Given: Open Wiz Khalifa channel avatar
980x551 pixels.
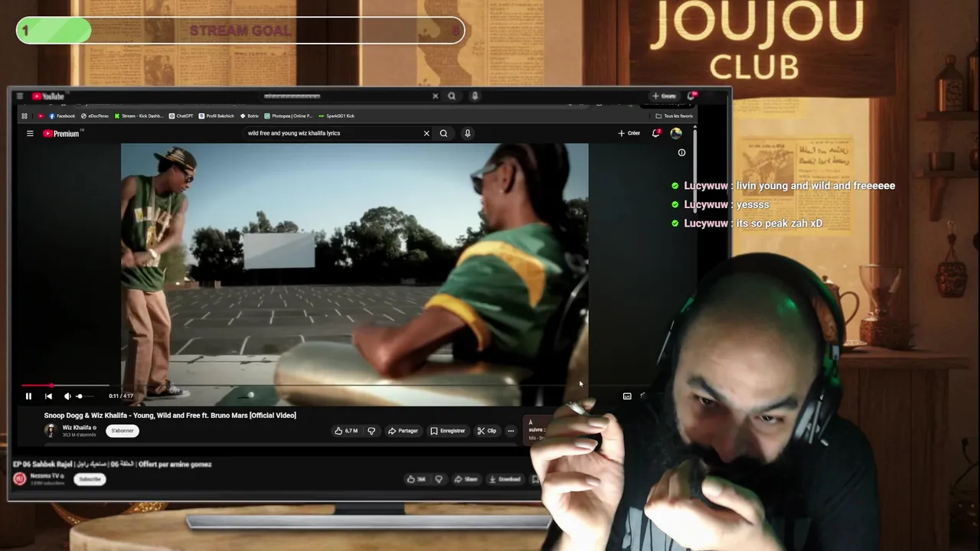Looking at the screenshot, I should (x=51, y=430).
